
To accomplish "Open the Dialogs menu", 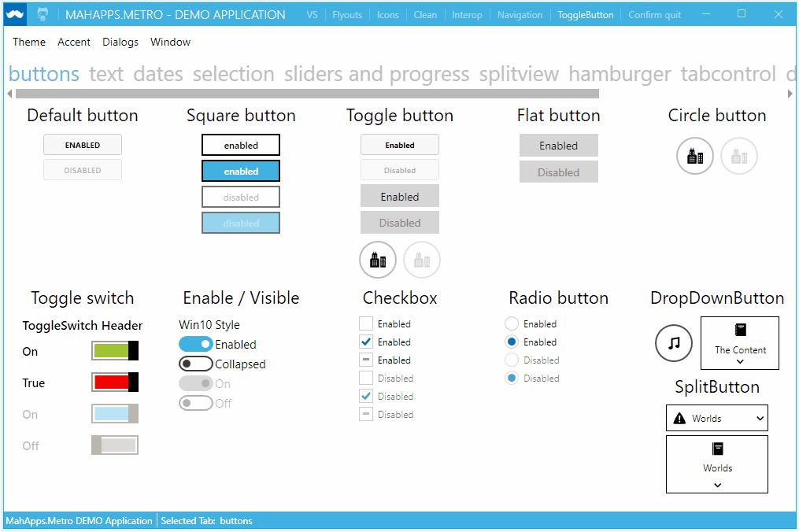I will tap(120, 42).
